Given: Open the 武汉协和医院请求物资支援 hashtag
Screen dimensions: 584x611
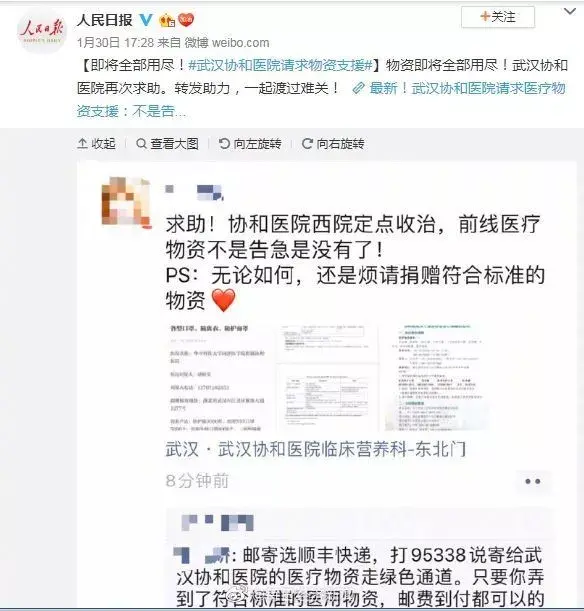Looking at the screenshot, I should tap(281, 65).
